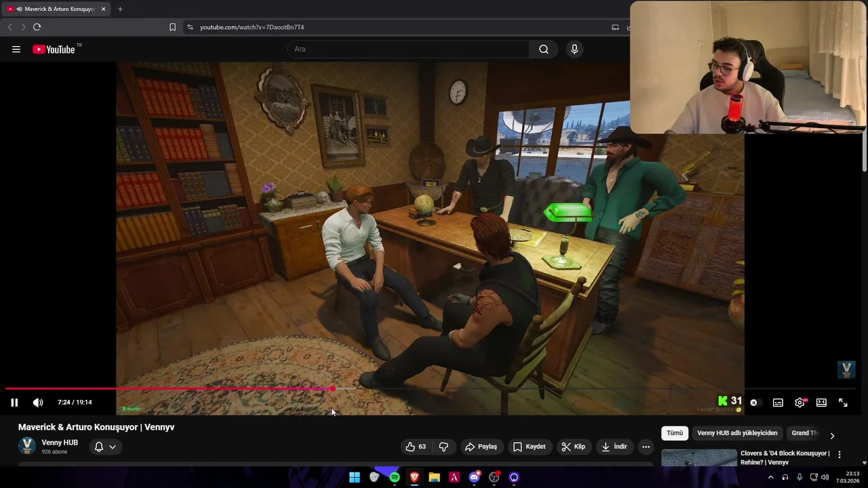Open more actions three-dot menu below video
Image resolution: width=868 pixels, height=488 pixels.
646,447
